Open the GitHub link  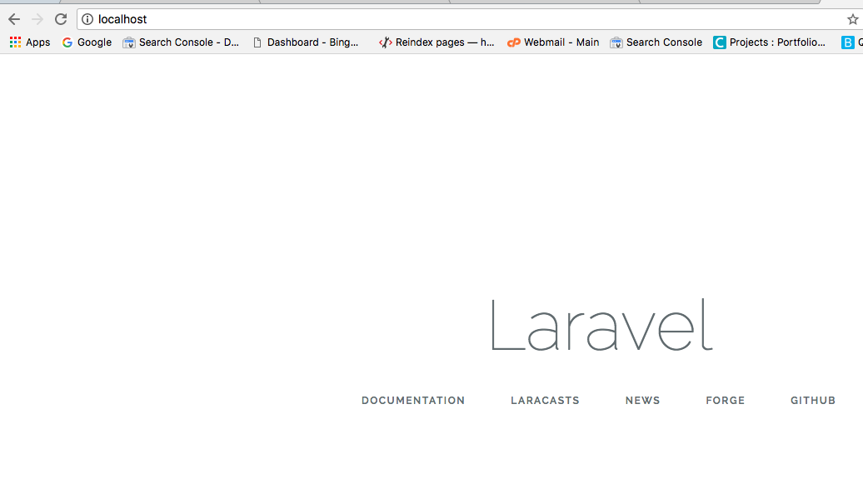pyautogui.click(x=813, y=401)
